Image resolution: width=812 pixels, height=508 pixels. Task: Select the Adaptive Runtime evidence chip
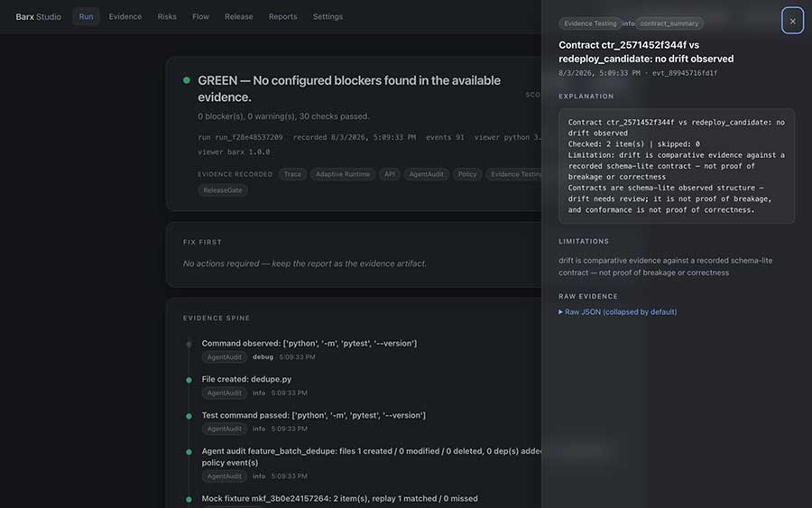(x=343, y=174)
